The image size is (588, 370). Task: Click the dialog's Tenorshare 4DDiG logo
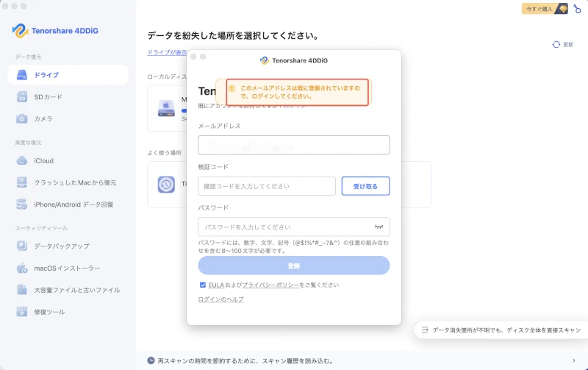[293, 60]
